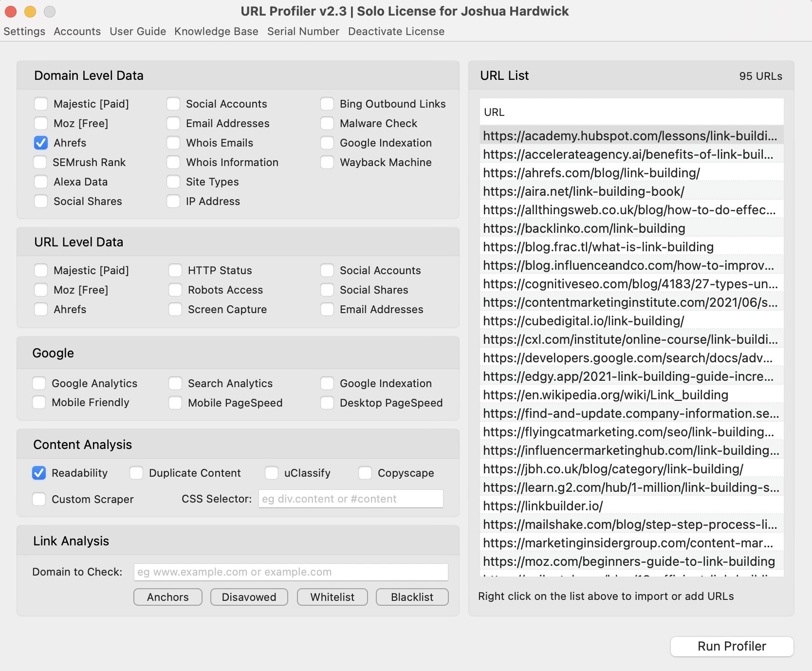Enable the Wayback Machine checkbox
This screenshot has width=812, height=671.
click(327, 162)
